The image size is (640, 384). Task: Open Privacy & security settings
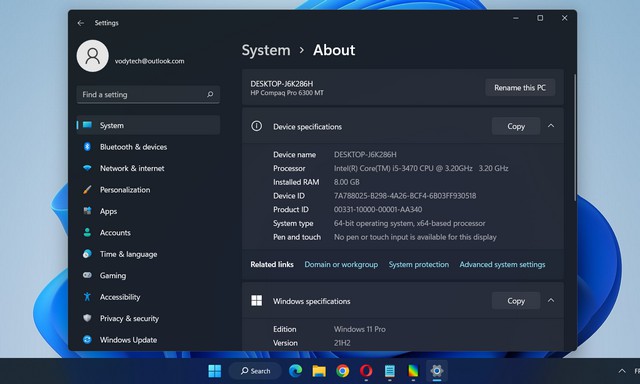148,318
